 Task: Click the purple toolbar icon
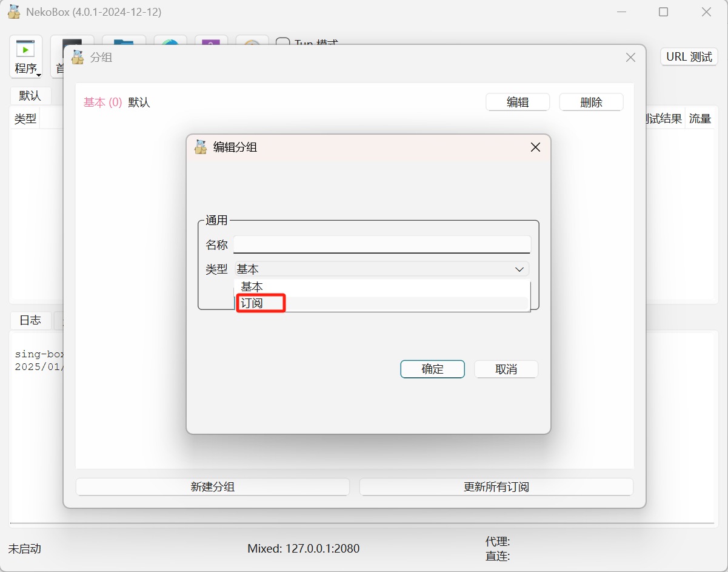[x=211, y=41]
